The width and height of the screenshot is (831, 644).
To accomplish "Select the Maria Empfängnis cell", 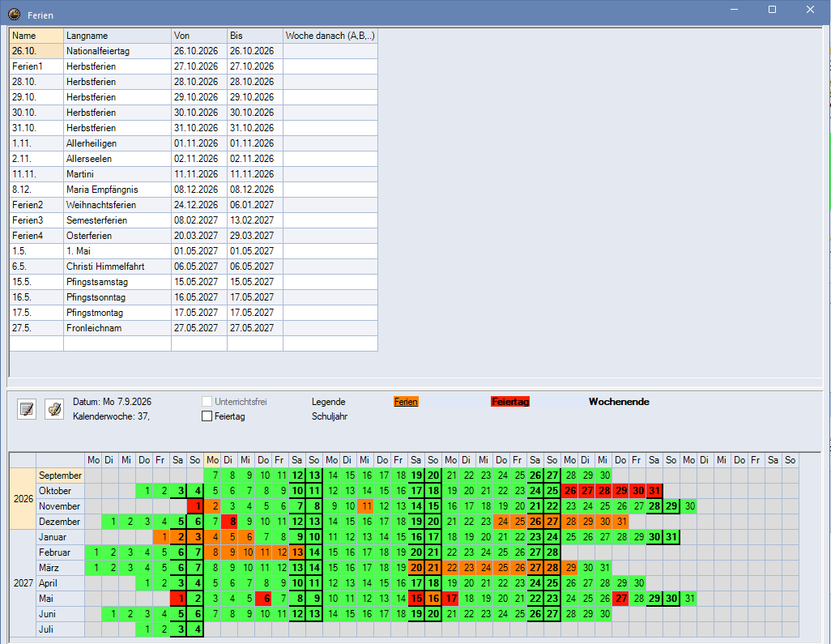I will click(x=117, y=190).
